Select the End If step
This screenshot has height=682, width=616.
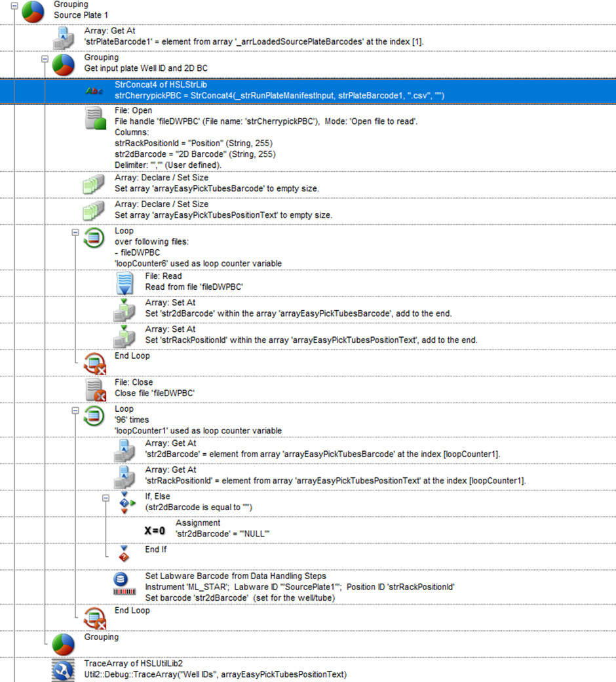tap(155, 550)
